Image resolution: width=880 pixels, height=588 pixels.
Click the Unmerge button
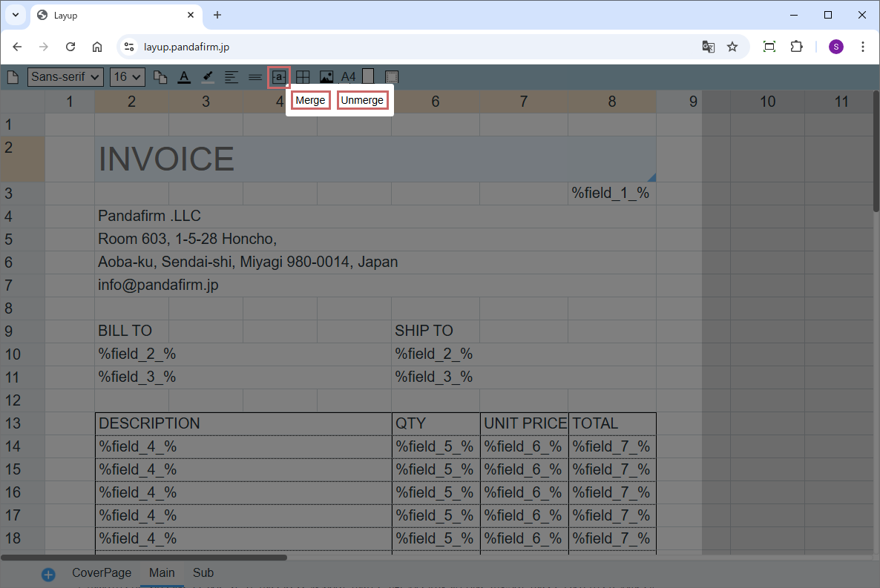tap(362, 101)
